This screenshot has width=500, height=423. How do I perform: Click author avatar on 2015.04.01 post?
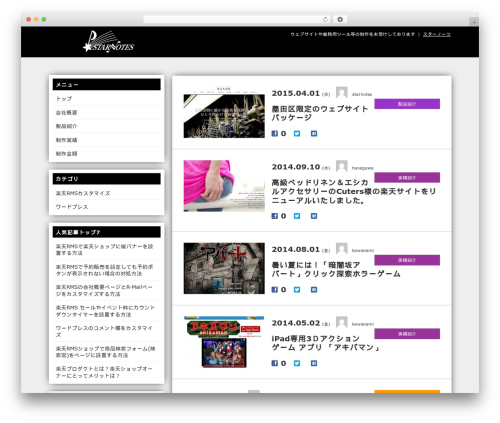[342, 92]
